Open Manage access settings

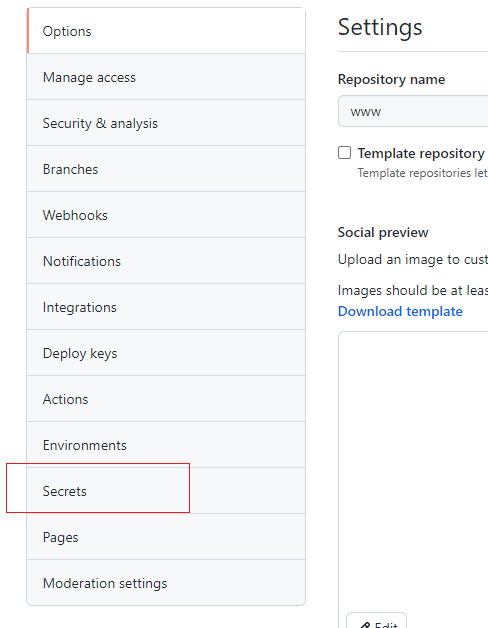click(x=166, y=77)
